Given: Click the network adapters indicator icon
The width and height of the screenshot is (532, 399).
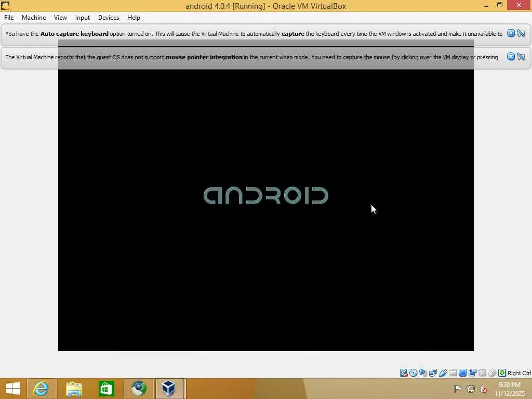Looking at the screenshot, I should pos(433,373).
